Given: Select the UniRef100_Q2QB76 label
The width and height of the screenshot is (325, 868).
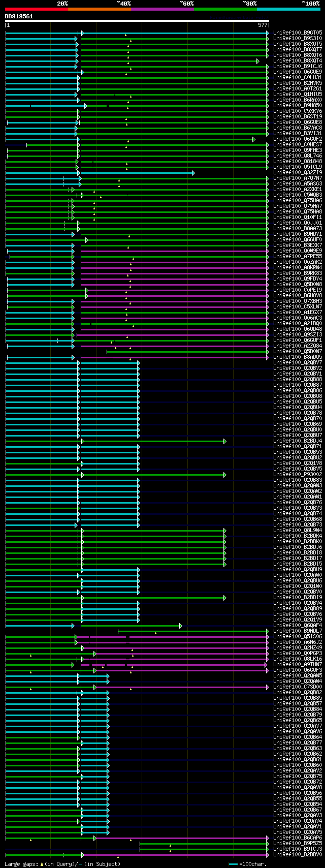Looking at the screenshot, I should pos(298,503).
